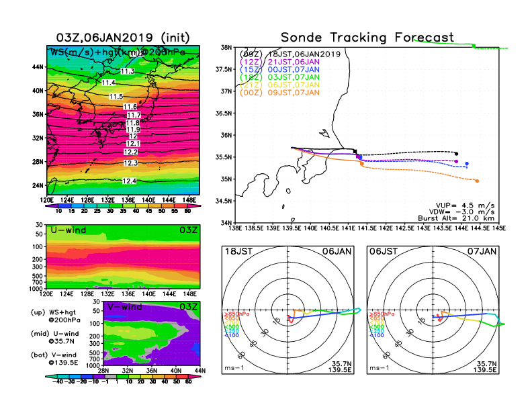
Task: Click the "139.5E" longitude label on the tracking map axis
Action: point(292,228)
